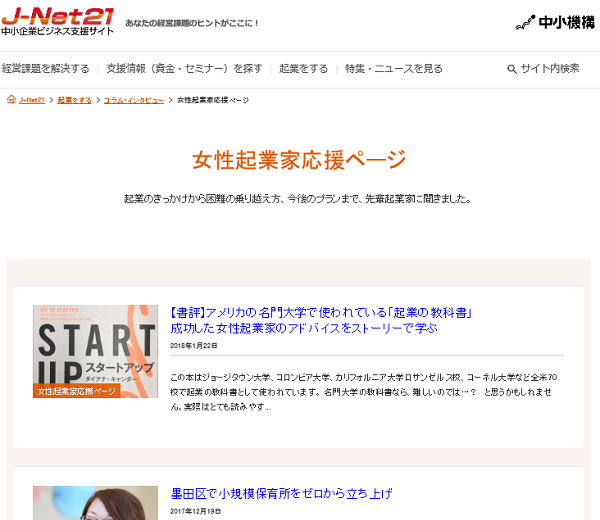Go to J-Net21 breadcrumb link

point(32,100)
